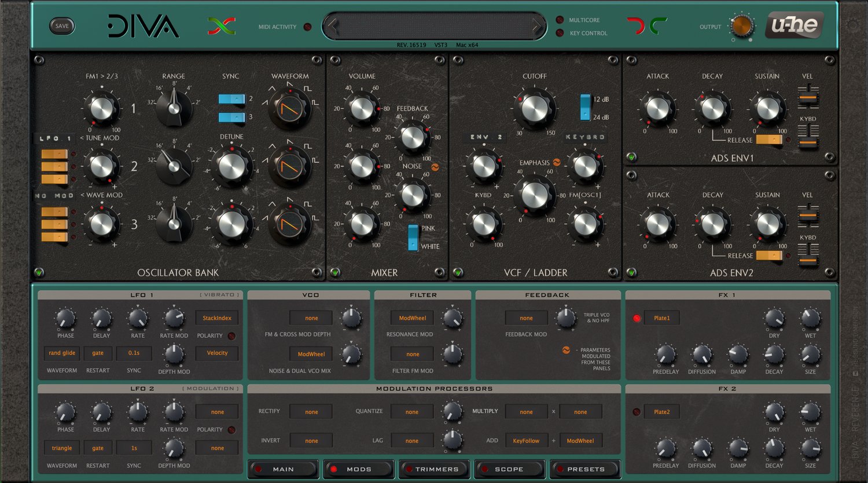The height and width of the screenshot is (483, 868).
Task: Open FX 2 type selector Plate2
Action: 662,412
